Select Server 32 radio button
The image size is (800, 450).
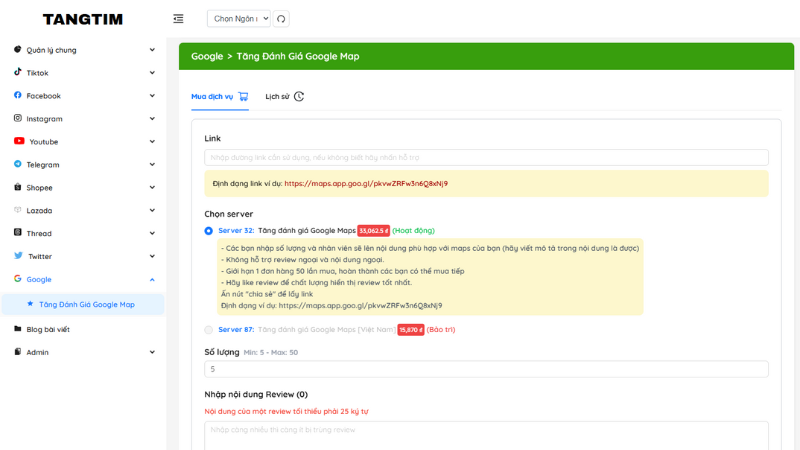pos(209,231)
